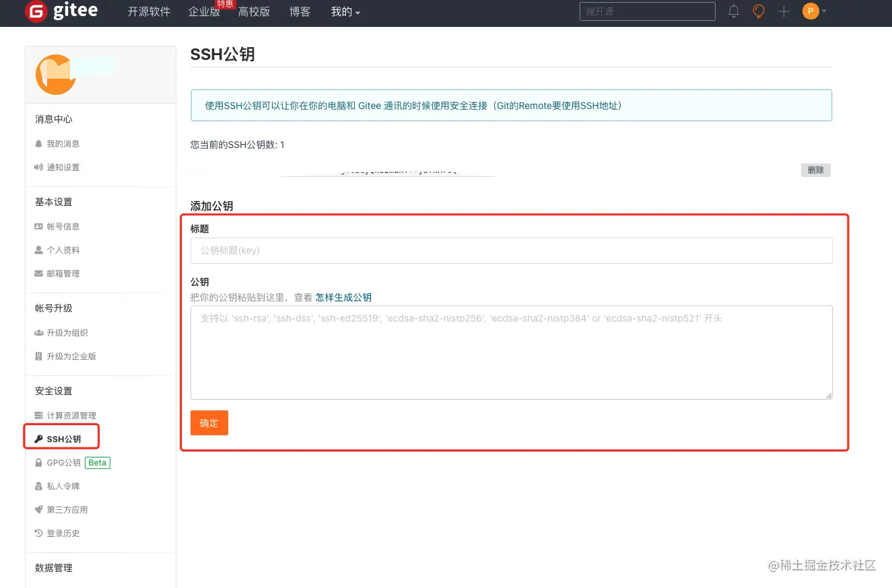Open the 怎样生成公钥 help link

(x=343, y=297)
